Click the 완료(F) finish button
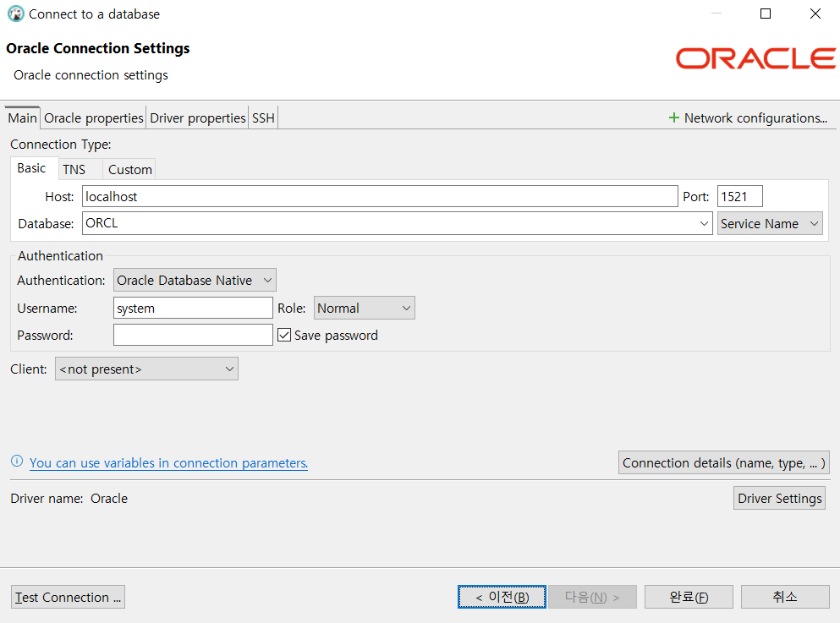The height and width of the screenshot is (623, 840). 689,597
